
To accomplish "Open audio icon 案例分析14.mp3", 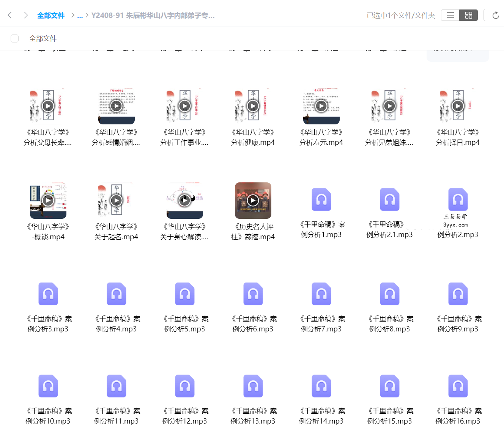I will [321, 386].
